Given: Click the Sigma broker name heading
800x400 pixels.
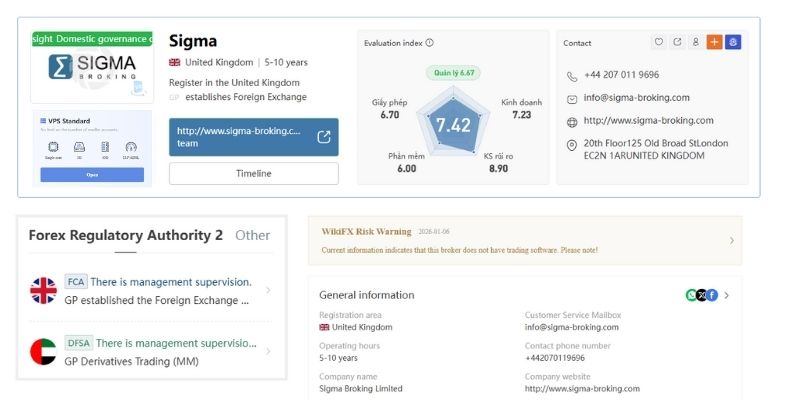Looking at the screenshot, I should coord(193,41).
